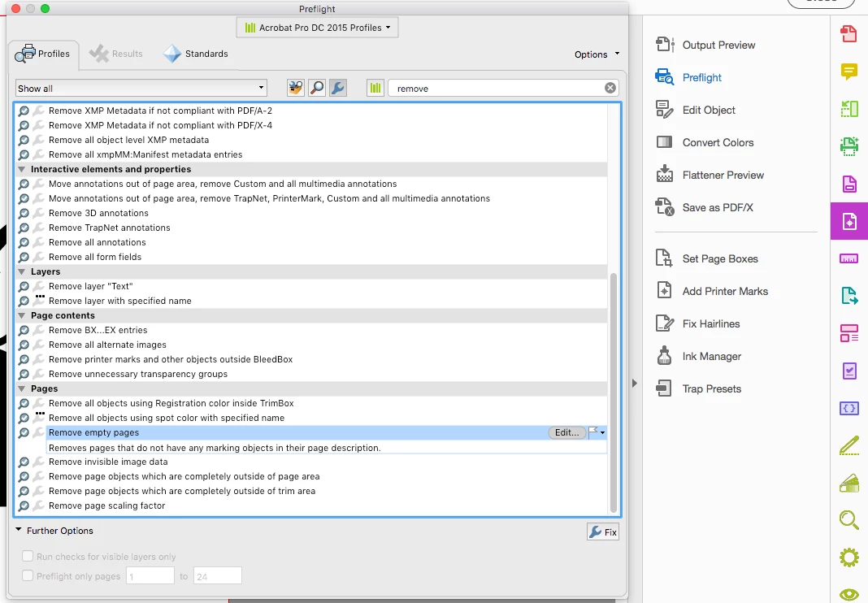The height and width of the screenshot is (603, 868).
Task: Clear the search field with the X button
Action: [x=610, y=88]
